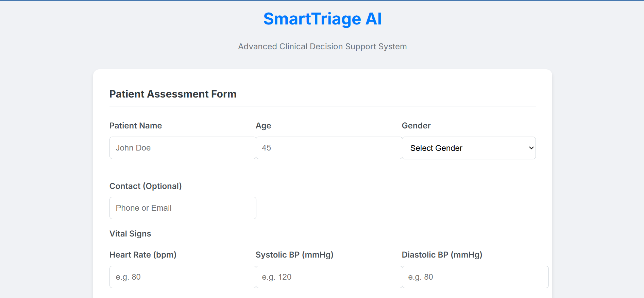The height and width of the screenshot is (298, 644).
Task: Click the Gender label text
Action: pyautogui.click(x=416, y=126)
